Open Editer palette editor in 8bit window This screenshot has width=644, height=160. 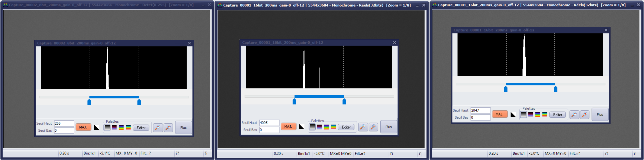(141, 128)
